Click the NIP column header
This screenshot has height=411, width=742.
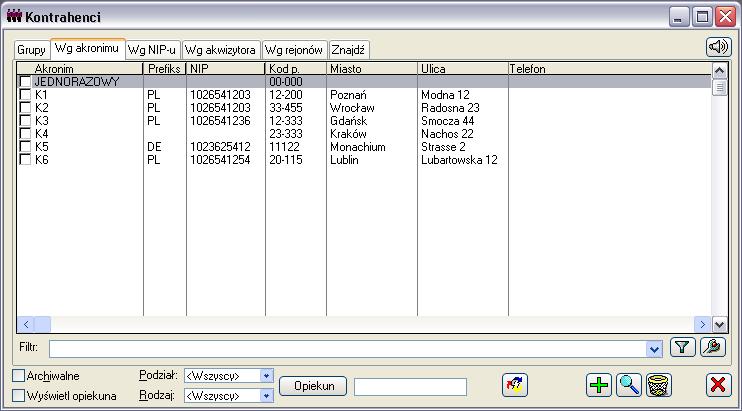(226, 69)
